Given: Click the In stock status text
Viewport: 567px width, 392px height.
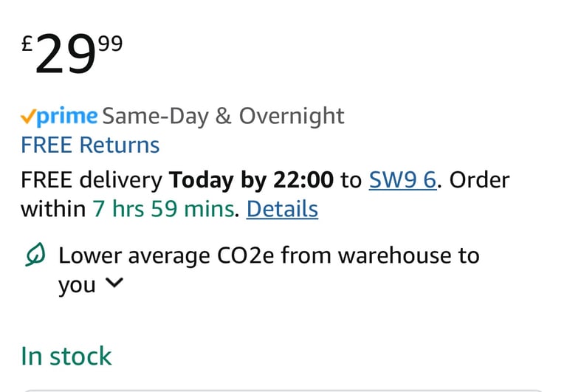Looking at the screenshot, I should click(66, 357).
